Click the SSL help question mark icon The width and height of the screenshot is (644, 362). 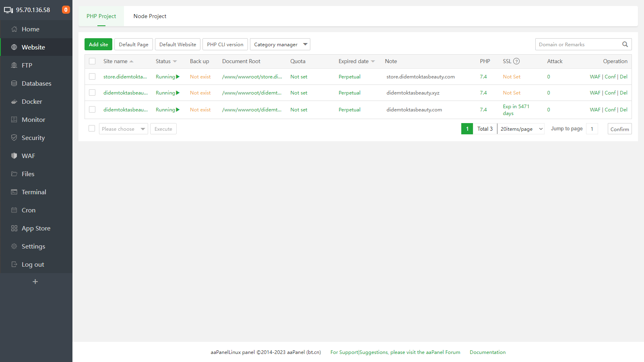(516, 62)
